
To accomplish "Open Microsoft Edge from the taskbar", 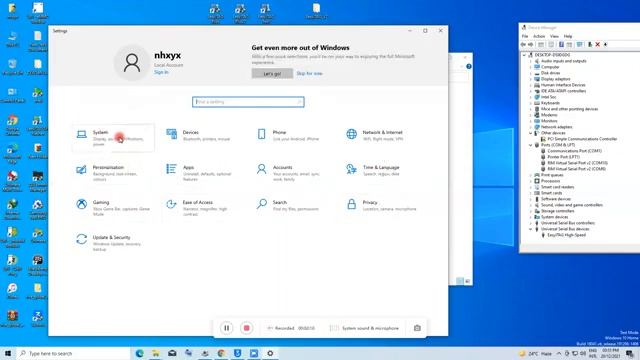I will tap(139, 353).
